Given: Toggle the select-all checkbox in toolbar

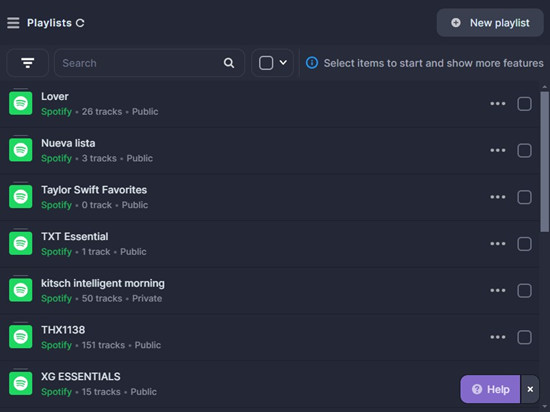Looking at the screenshot, I should pos(266,63).
